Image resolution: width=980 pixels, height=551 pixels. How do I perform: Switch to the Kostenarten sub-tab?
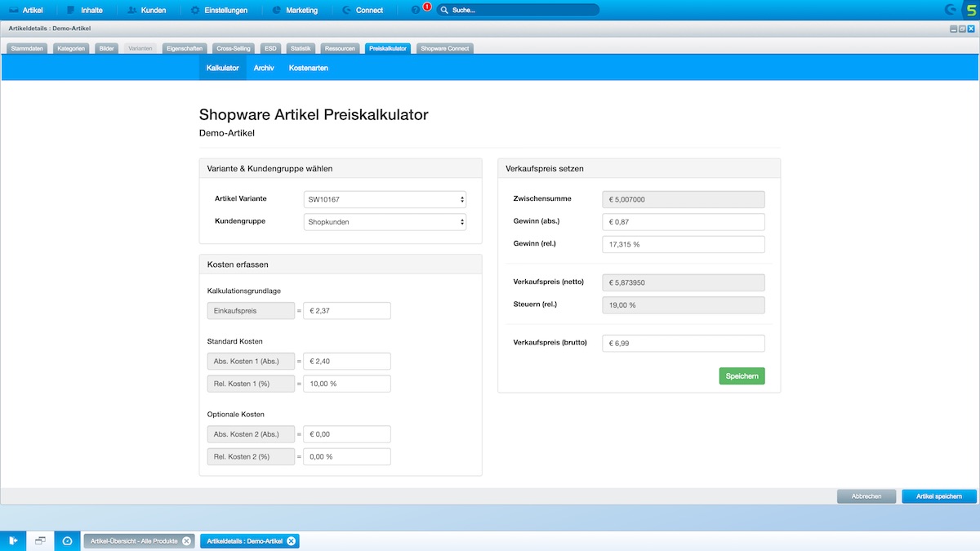tap(309, 69)
